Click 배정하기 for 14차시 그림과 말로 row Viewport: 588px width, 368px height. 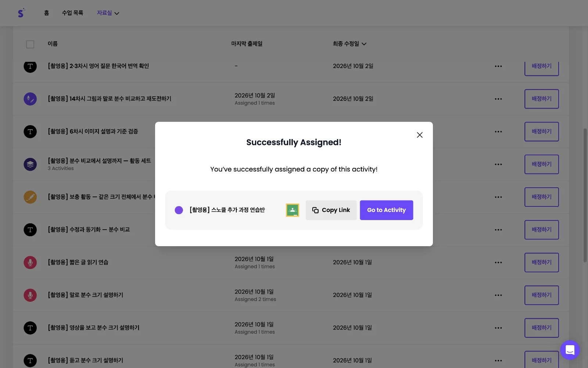[x=542, y=99]
